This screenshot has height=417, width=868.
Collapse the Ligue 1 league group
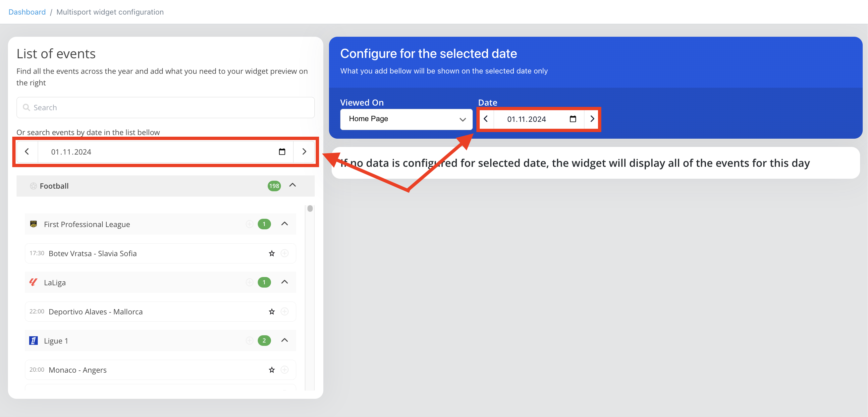(285, 340)
